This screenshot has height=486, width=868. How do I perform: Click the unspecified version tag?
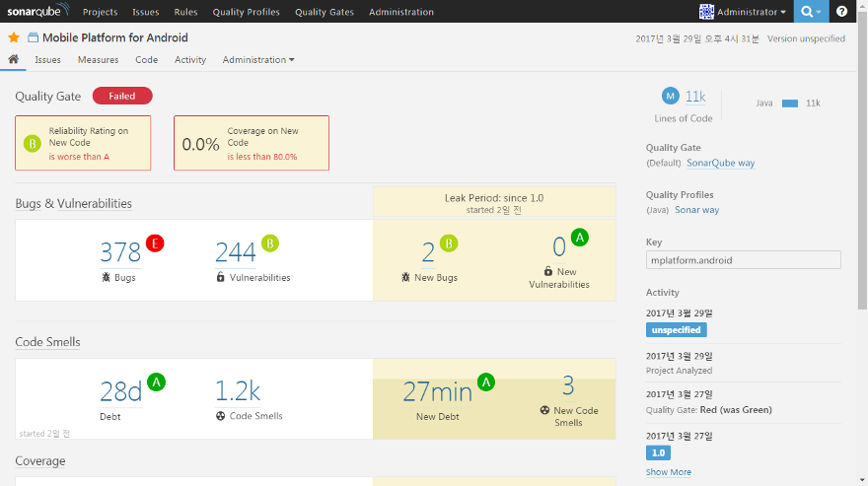676,330
